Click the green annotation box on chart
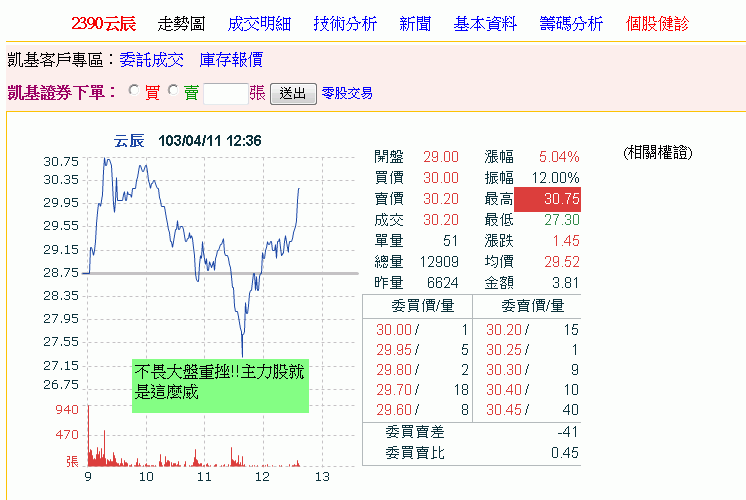 220,385
